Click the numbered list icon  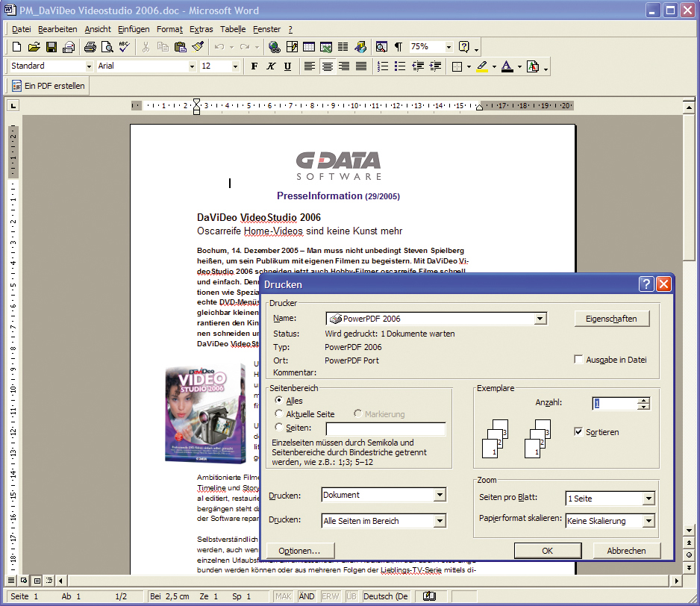coord(383,66)
